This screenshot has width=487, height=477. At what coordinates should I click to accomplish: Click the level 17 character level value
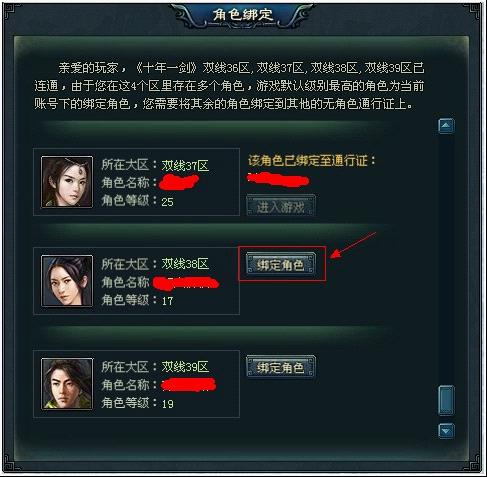[x=167, y=301]
